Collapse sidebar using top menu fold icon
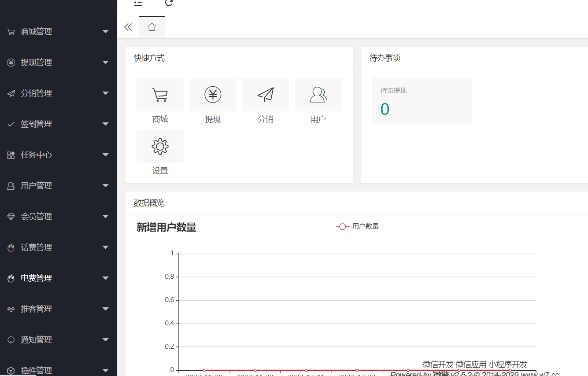588x376 pixels. (x=138, y=3)
